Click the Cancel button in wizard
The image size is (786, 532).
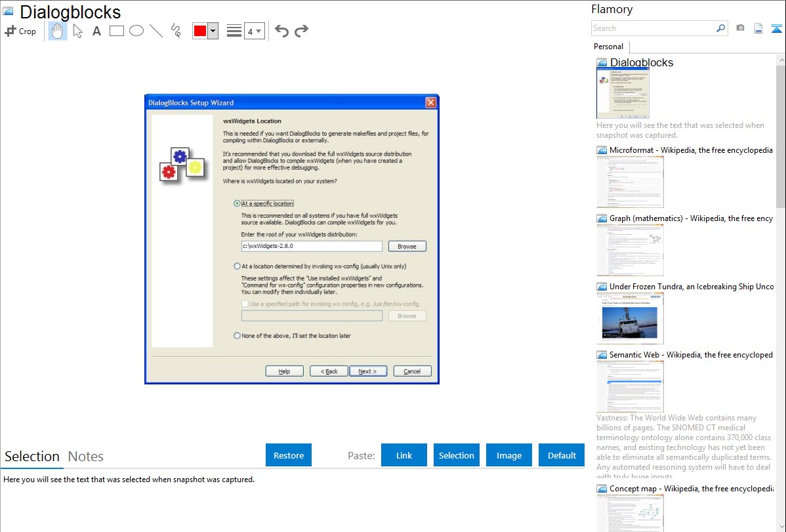(x=412, y=371)
